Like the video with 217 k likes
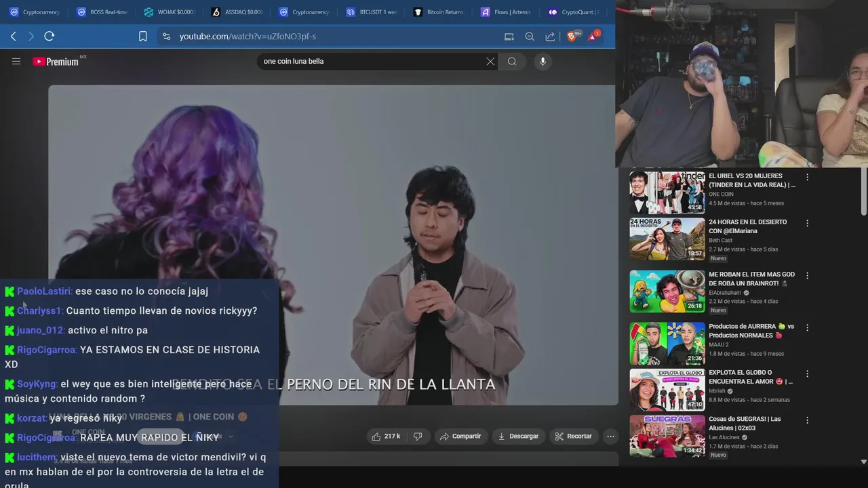The width and height of the screenshot is (868, 488). (386, 436)
